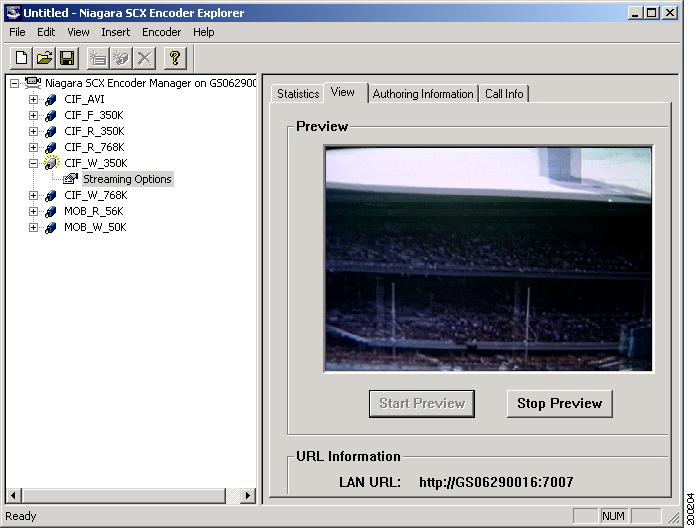
Task: Click the Ready status bar text
Action: coord(20,516)
